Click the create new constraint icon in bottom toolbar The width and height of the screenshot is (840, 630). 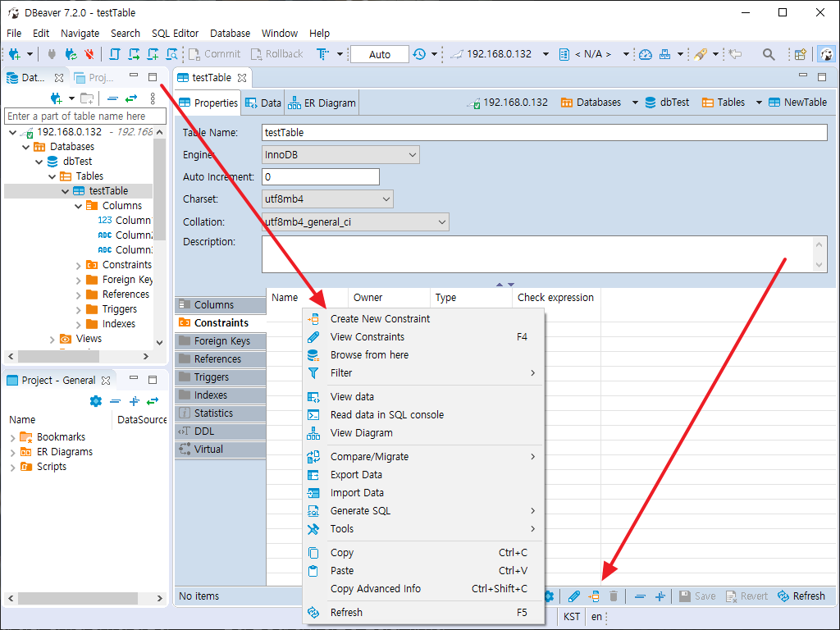[595, 596]
